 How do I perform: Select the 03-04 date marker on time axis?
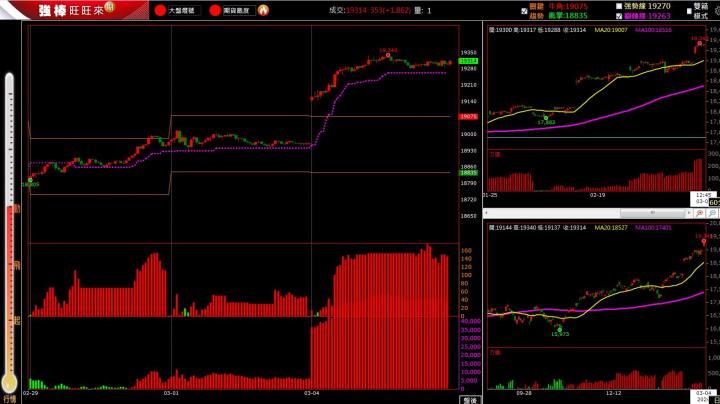coord(311,394)
